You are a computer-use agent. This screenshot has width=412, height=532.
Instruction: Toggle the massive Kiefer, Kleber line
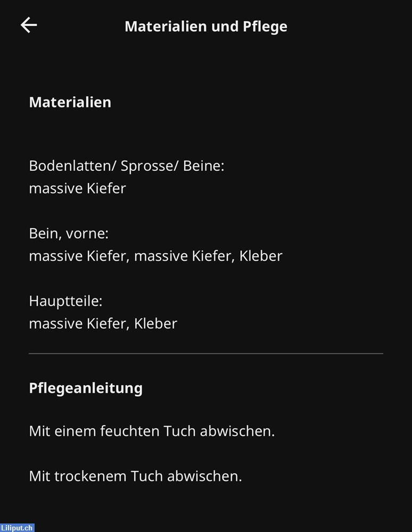[103, 323]
